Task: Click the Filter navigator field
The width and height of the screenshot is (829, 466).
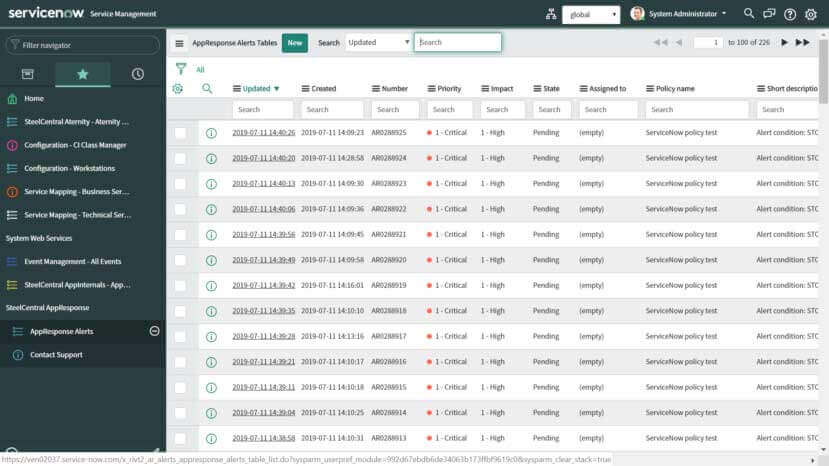Action: (x=82, y=45)
